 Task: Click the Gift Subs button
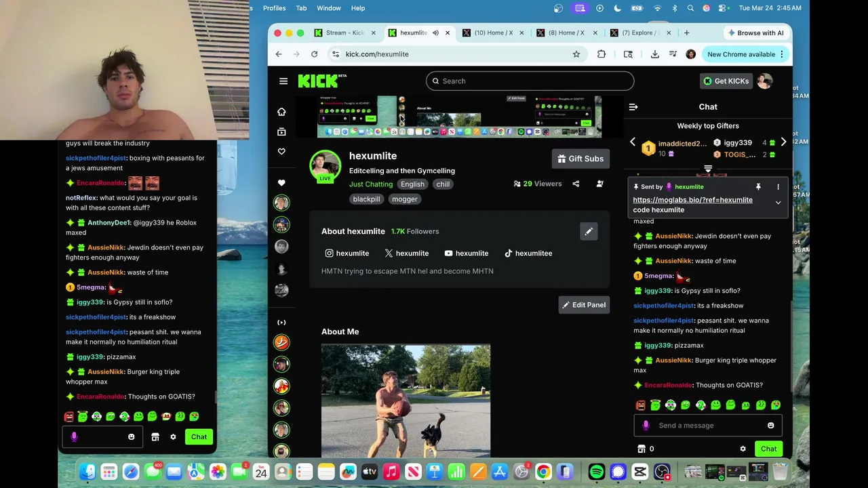coord(580,159)
